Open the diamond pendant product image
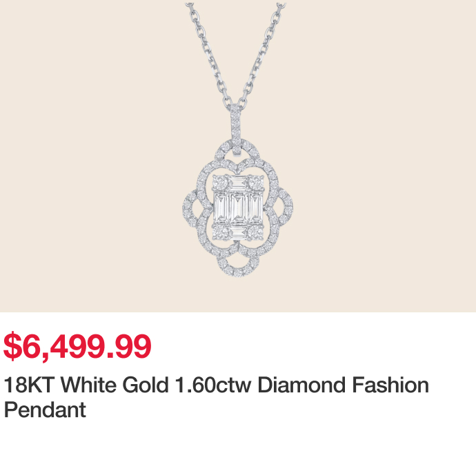Viewport: 476px width, 453px height. click(x=237, y=155)
